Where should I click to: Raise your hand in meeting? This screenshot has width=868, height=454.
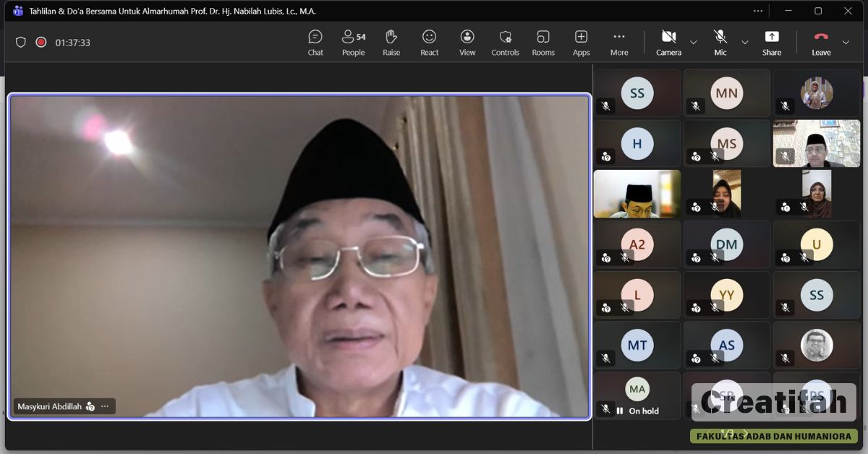pyautogui.click(x=391, y=43)
